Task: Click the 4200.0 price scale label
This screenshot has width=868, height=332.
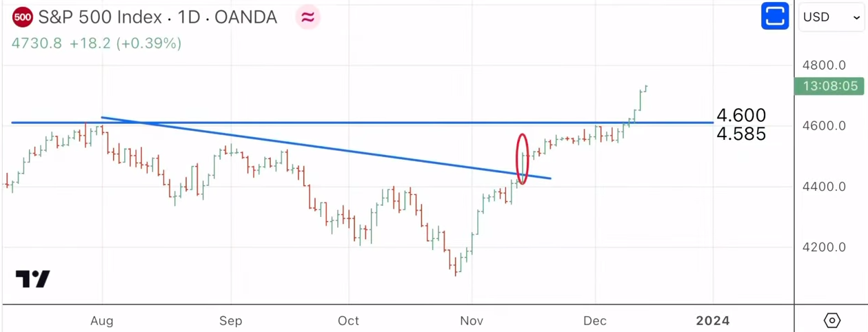Action: [x=825, y=247]
